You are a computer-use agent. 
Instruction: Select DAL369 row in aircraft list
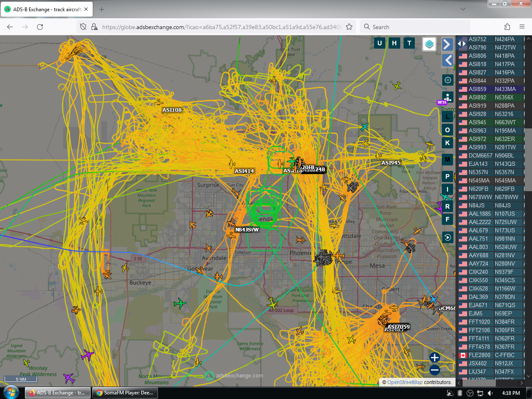pos(492,297)
